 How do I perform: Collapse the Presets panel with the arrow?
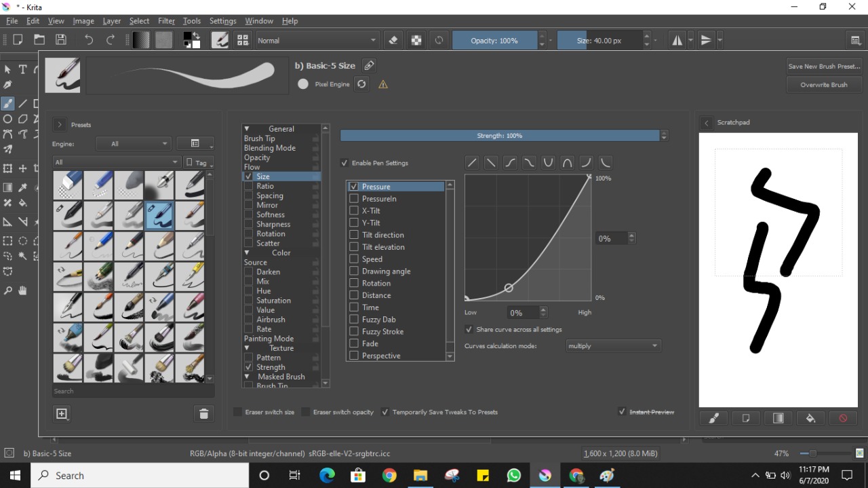point(60,125)
